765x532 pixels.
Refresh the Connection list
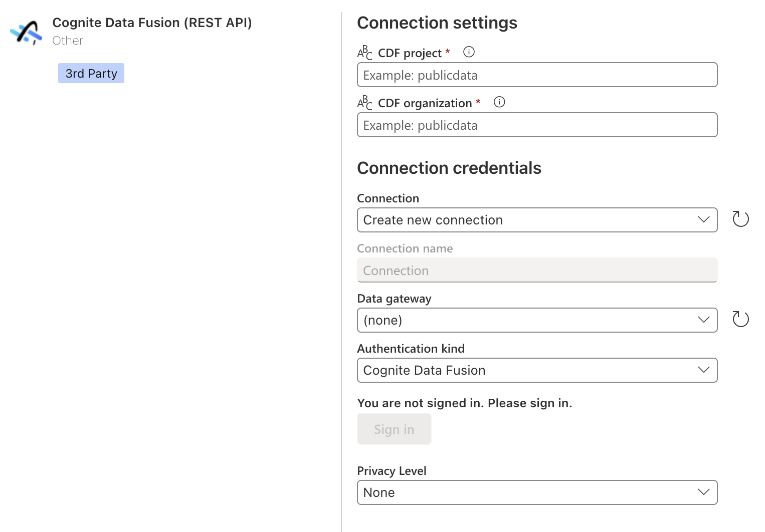(x=740, y=219)
